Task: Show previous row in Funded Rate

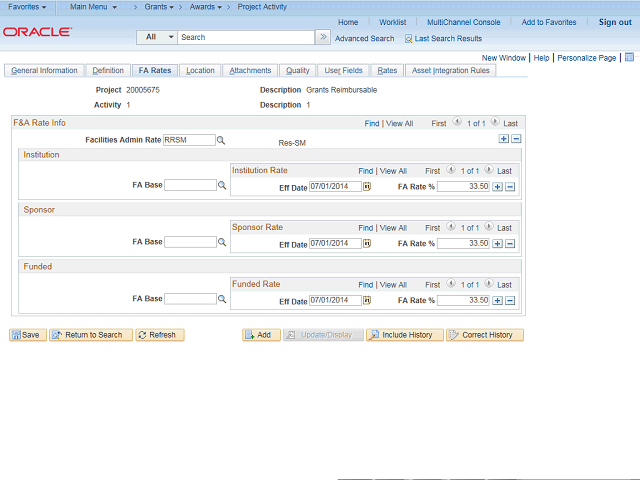Action: [451, 283]
